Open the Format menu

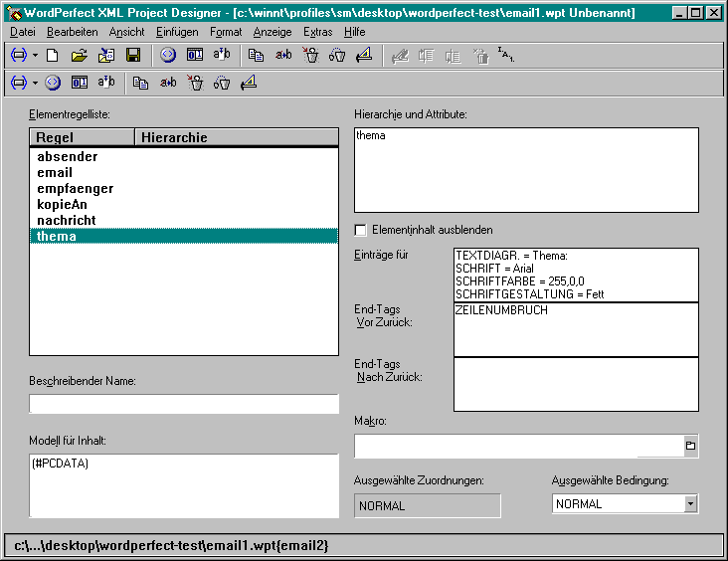pos(226,32)
